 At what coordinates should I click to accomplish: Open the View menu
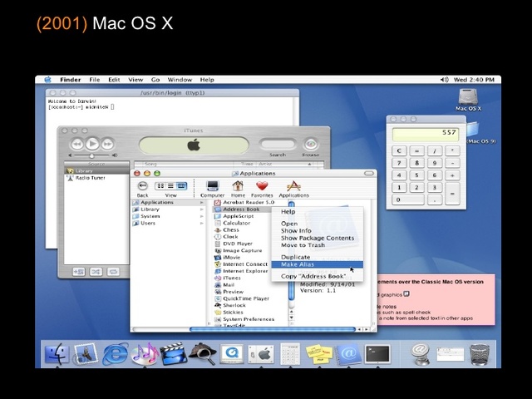pyautogui.click(x=135, y=80)
